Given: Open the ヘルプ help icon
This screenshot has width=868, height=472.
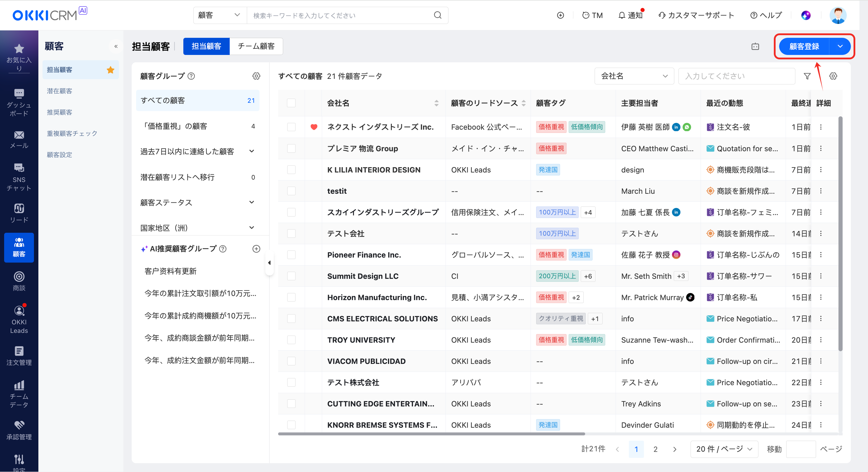Looking at the screenshot, I should click(766, 15).
